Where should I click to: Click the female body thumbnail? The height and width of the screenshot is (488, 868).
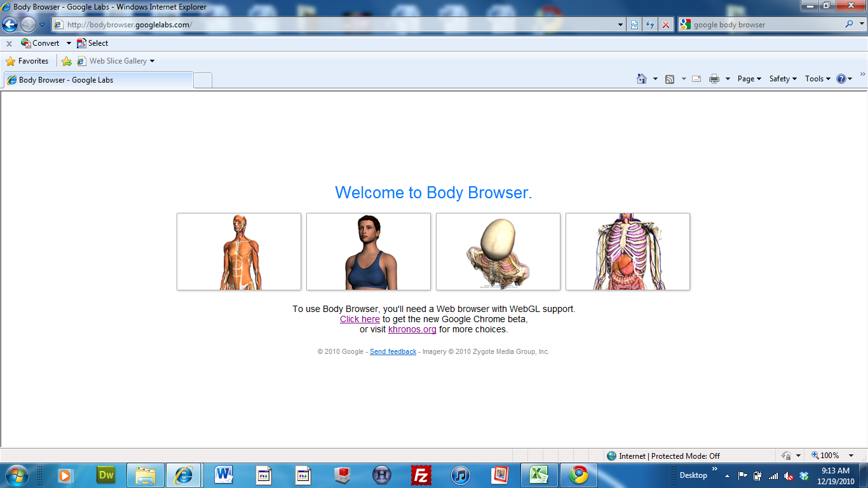369,252
